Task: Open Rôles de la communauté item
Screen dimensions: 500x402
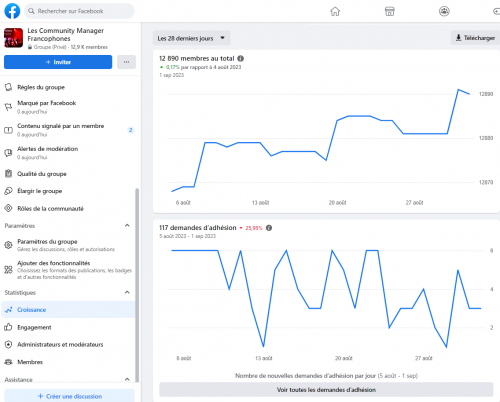Action: [68, 208]
